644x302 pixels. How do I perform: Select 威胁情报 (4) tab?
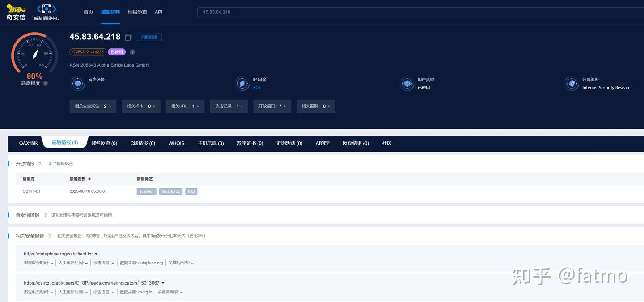pos(65,142)
